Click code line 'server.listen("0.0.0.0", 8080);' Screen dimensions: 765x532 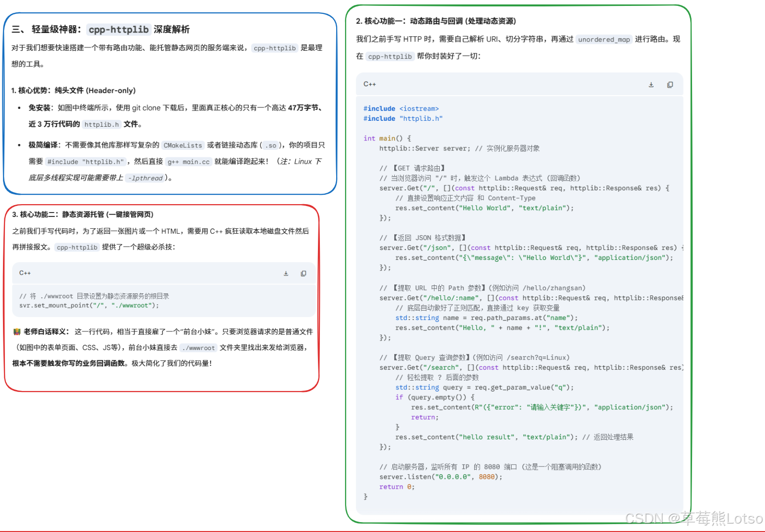(x=441, y=477)
